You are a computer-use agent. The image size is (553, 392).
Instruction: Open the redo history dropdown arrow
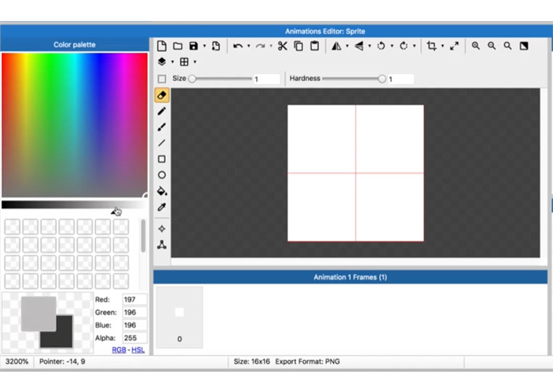click(x=271, y=46)
